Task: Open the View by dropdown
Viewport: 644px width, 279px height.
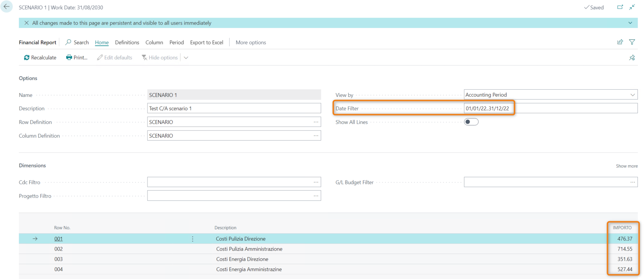Action: pyautogui.click(x=551, y=95)
